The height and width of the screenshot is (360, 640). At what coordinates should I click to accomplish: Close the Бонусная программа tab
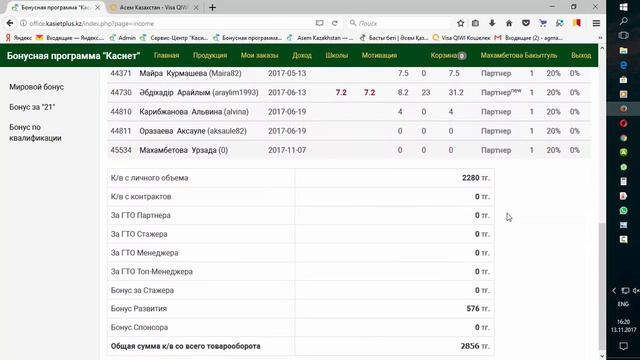[98, 7]
